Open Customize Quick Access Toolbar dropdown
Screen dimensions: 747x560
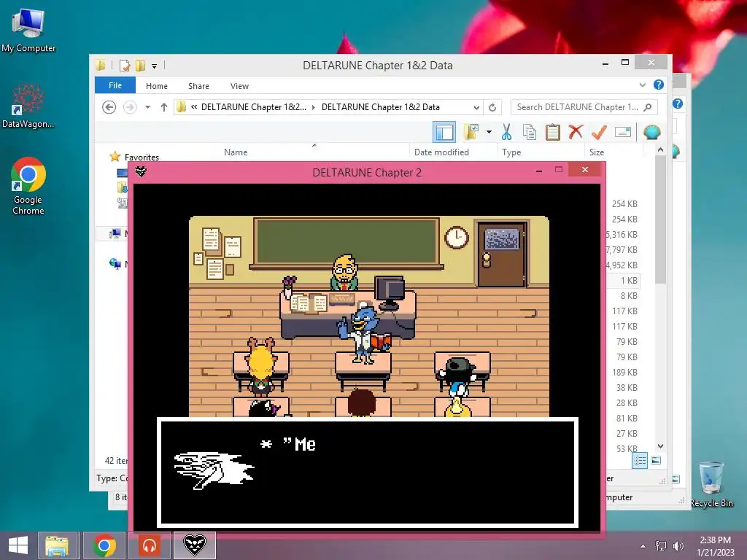click(x=155, y=66)
